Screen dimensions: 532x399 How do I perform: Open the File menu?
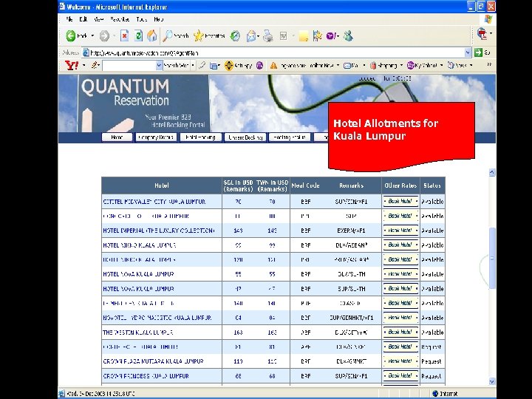[69, 19]
